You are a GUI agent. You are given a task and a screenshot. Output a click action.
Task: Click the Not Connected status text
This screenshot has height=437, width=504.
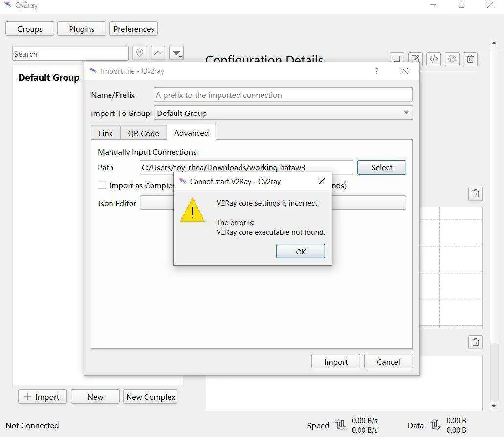coord(32,425)
